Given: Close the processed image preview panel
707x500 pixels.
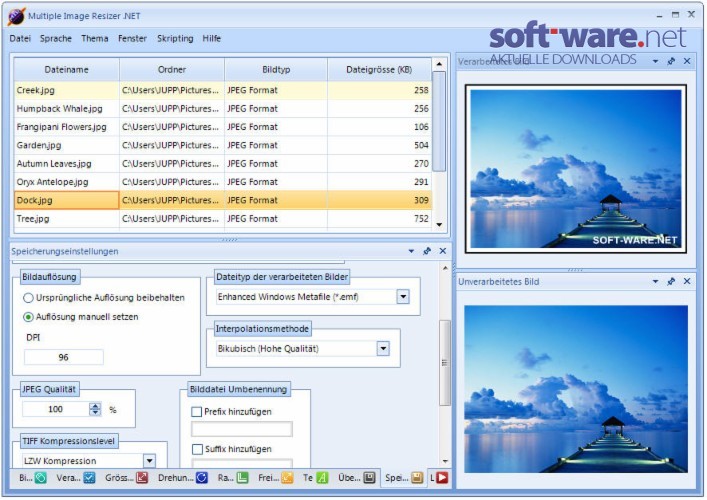Looking at the screenshot, I should click(x=687, y=61).
